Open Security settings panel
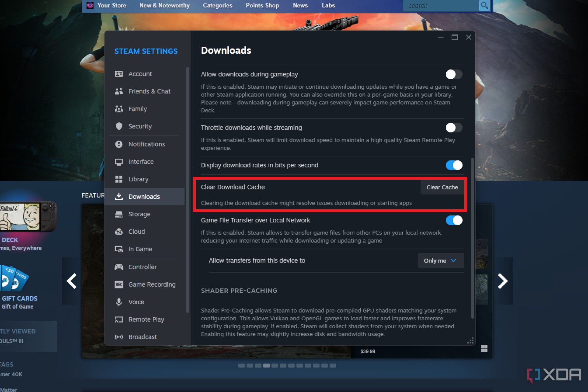The image size is (588, 392). click(140, 126)
